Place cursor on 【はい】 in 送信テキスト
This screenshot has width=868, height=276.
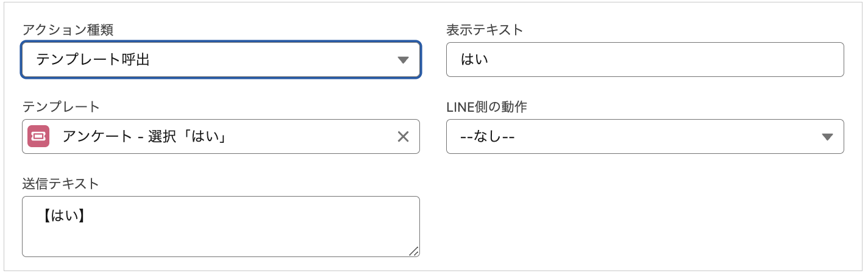point(63,214)
